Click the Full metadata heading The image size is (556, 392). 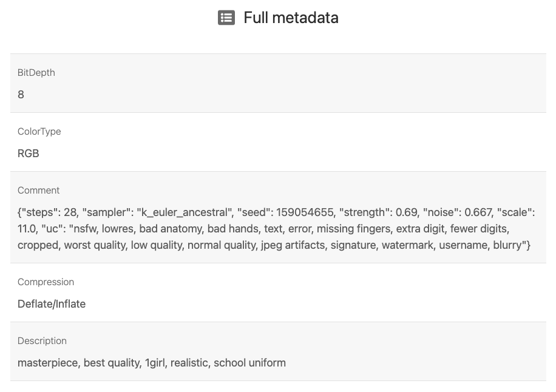(291, 18)
